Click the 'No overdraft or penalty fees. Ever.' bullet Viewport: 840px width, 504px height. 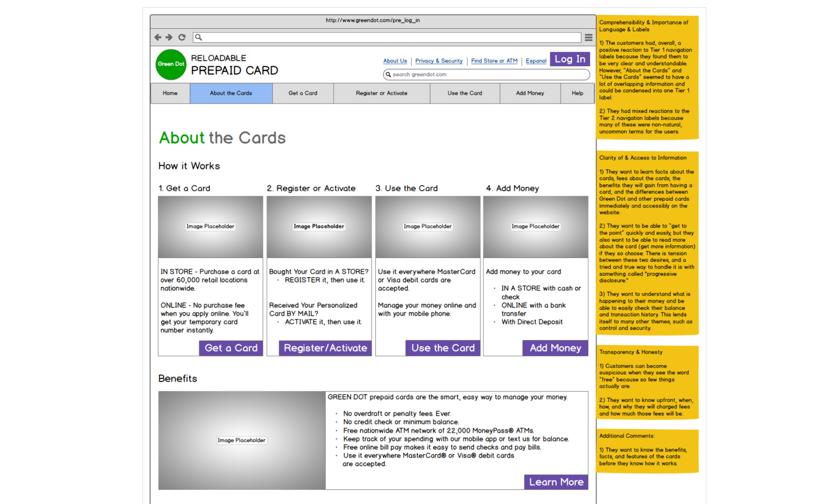click(x=397, y=413)
